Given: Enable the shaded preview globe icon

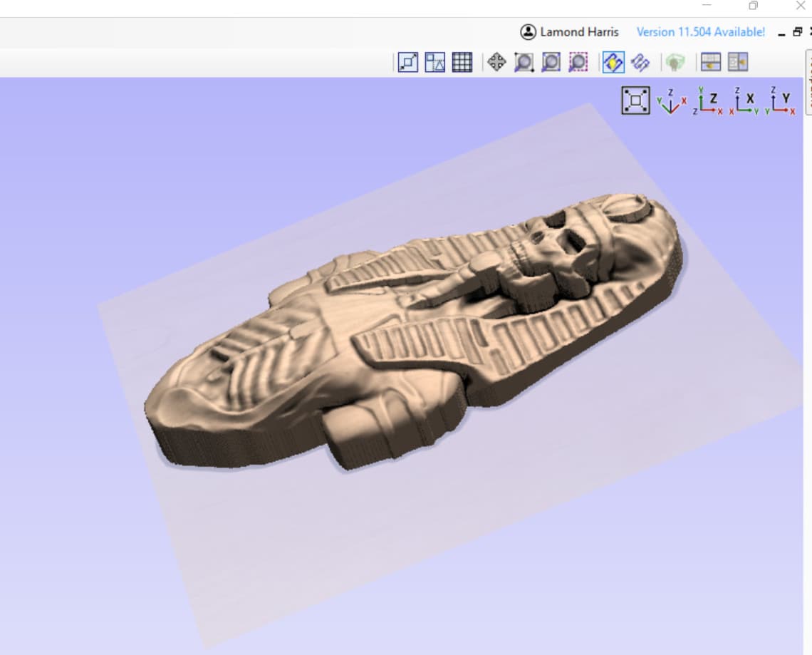Looking at the screenshot, I should (x=675, y=63).
